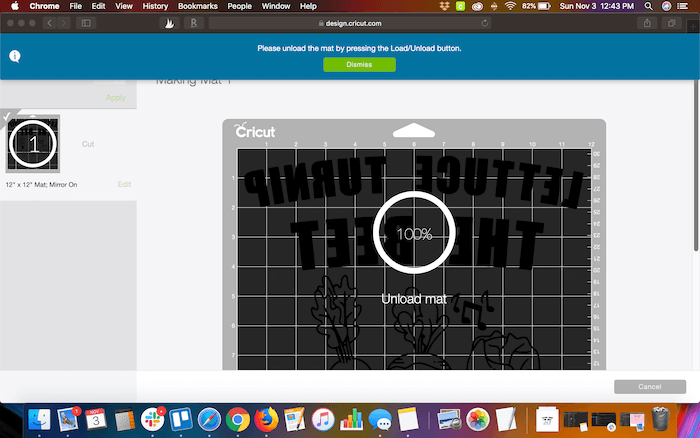Screen dimensions: 700x438
Task: Open Firefox from the dock
Action: click(x=266, y=420)
